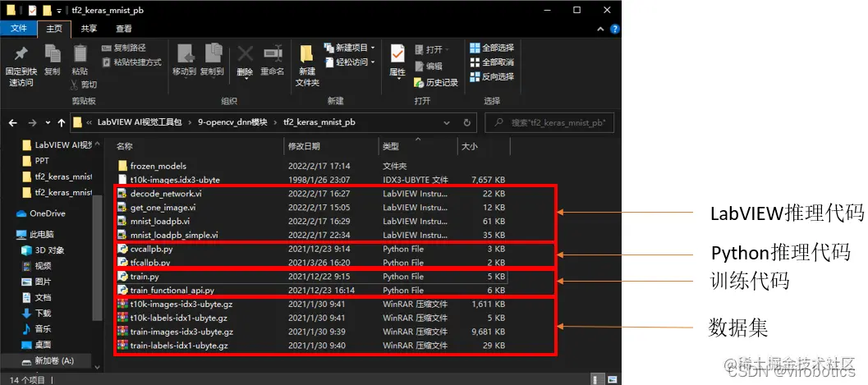This screenshot has width=868, height=385.
Task: Click Paste shortcut (粘贴快捷方式)
Action: [131, 62]
